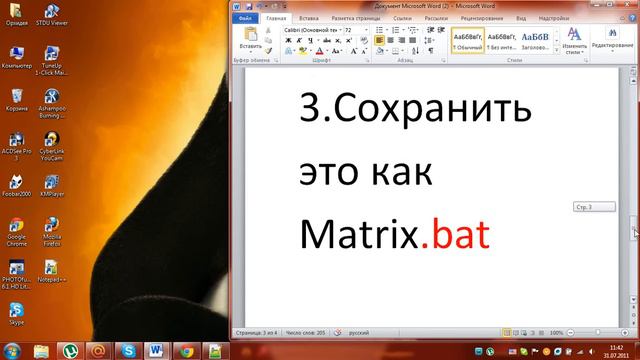Click the Text Effects glowing A icon
Screen dimensions: 640x360
click(x=289, y=51)
